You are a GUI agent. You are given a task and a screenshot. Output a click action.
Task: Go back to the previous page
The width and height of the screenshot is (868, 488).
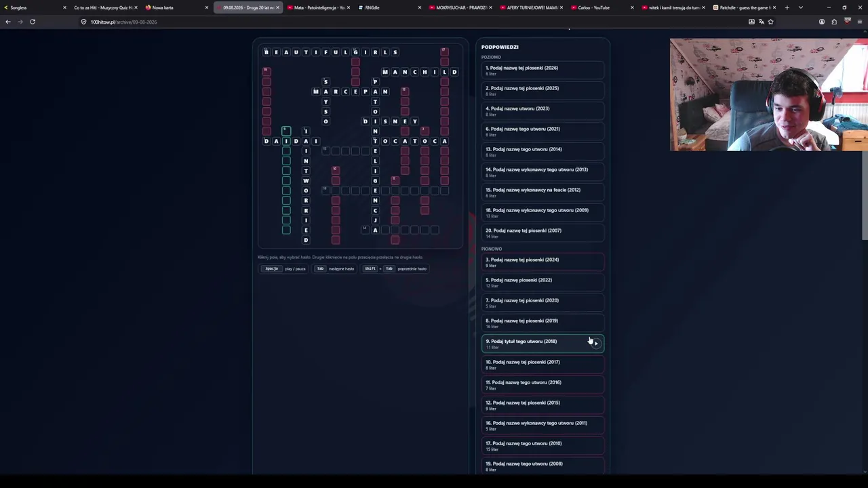click(x=8, y=22)
